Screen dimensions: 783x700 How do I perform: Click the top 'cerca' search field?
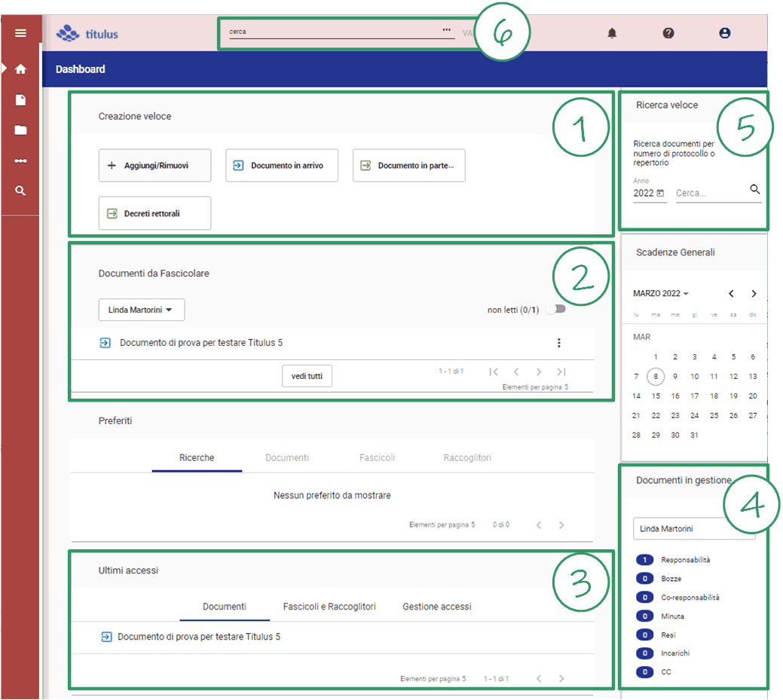(332, 32)
